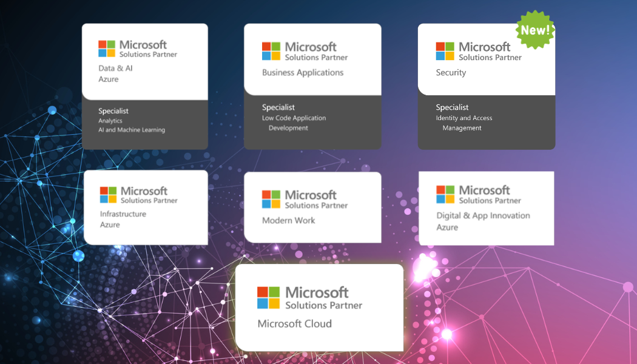The width and height of the screenshot is (637, 364).
Task: Select 'Analytics' specialist text
Action: 110,121
